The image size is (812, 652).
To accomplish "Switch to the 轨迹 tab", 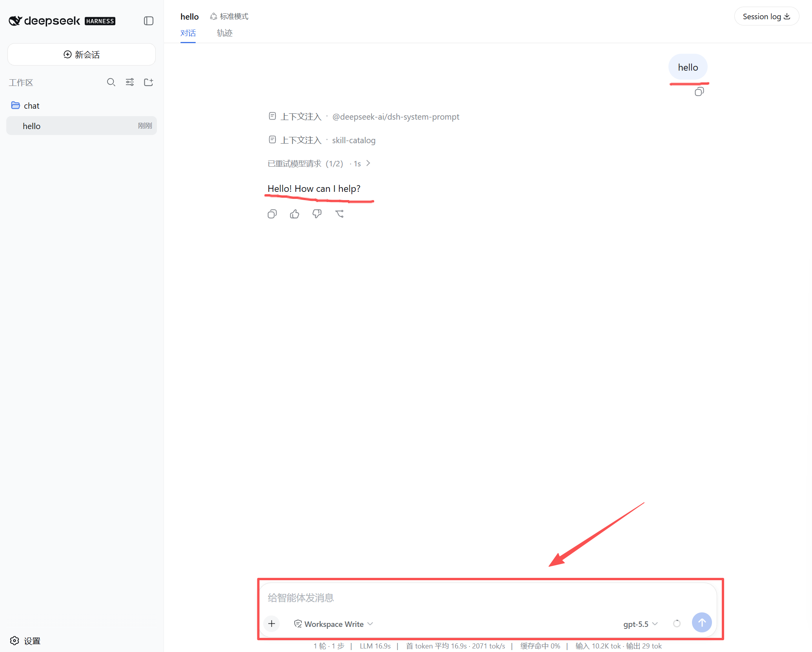I will [x=225, y=33].
